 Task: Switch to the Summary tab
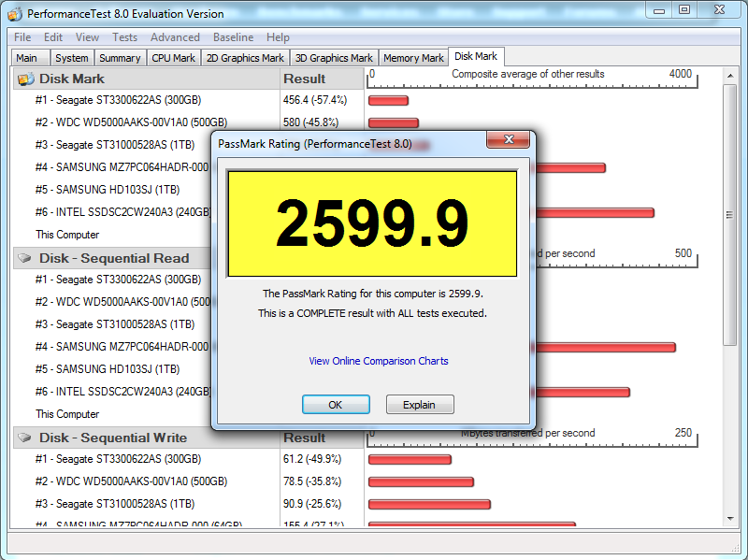(x=120, y=58)
